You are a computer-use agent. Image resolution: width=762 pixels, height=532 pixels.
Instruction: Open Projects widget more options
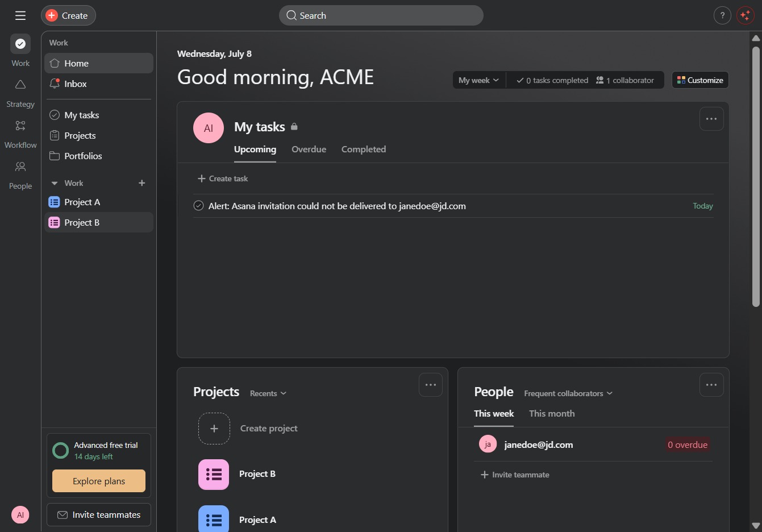[431, 385]
